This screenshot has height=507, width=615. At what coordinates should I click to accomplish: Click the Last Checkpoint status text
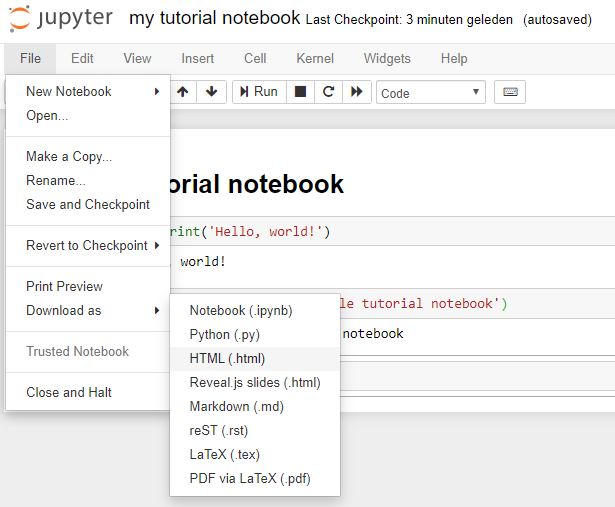[409, 20]
